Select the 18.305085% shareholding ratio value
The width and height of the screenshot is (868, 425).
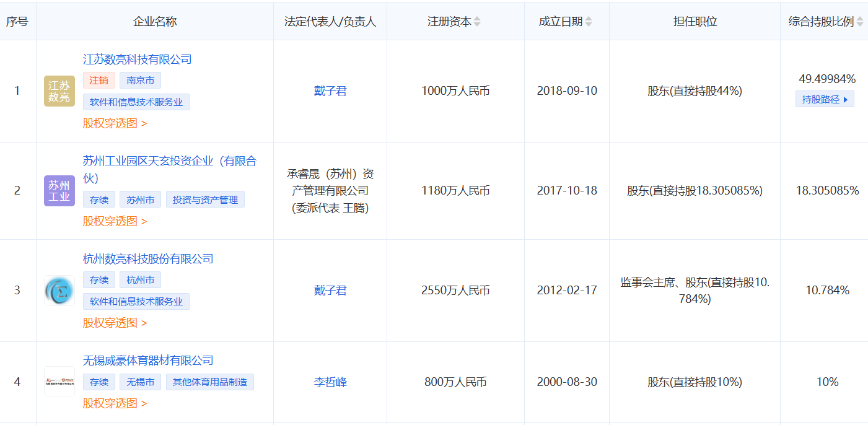point(827,191)
